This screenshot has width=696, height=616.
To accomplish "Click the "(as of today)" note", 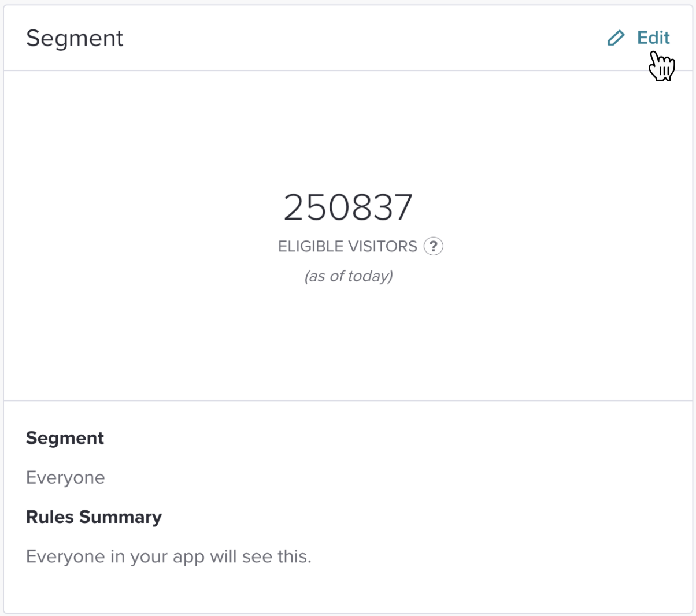I will [349, 276].
